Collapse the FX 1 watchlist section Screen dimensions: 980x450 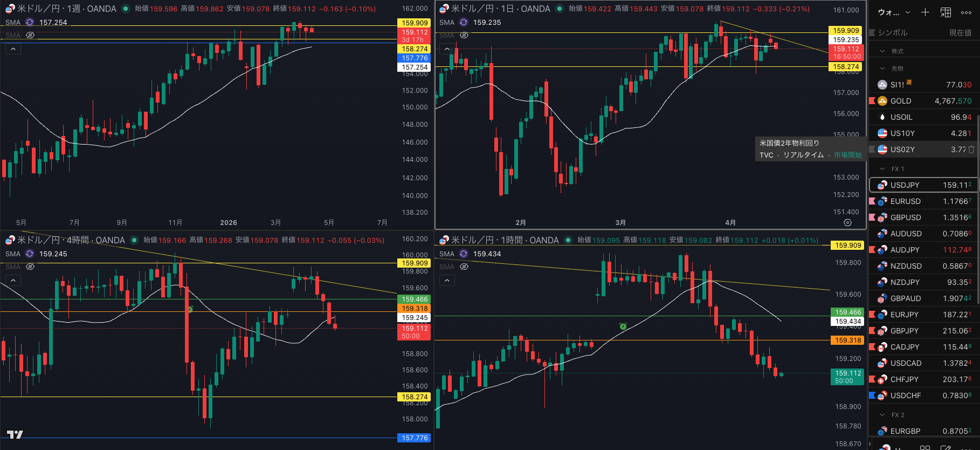coord(882,169)
